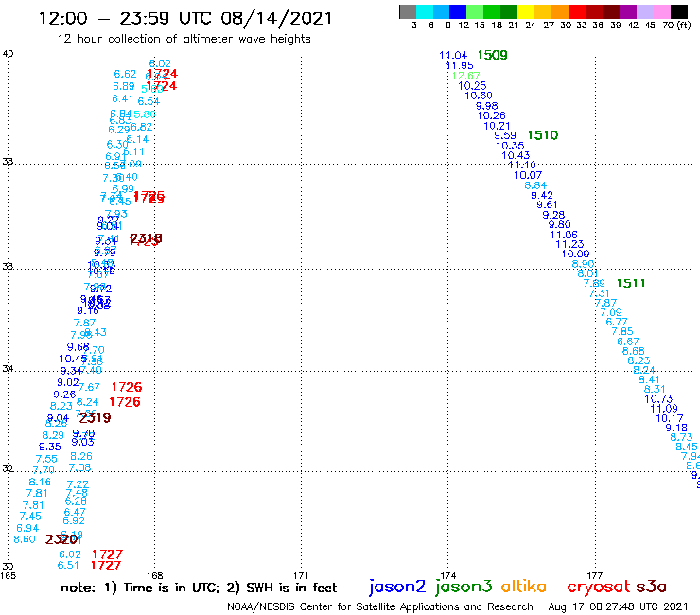Click the chart title '12:00 – 23:59 UTC 08/14/2021'
Image resolution: width=700 pixels, height=615 pixels.
point(185,18)
